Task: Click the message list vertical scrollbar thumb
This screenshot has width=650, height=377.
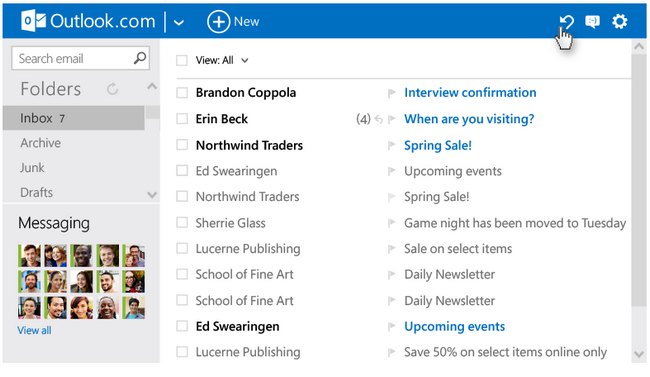Action: 639,181
